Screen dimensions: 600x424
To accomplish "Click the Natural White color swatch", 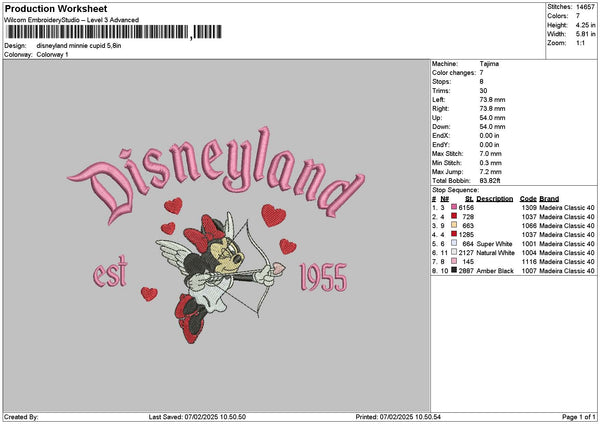I will click(x=454, y=252).
